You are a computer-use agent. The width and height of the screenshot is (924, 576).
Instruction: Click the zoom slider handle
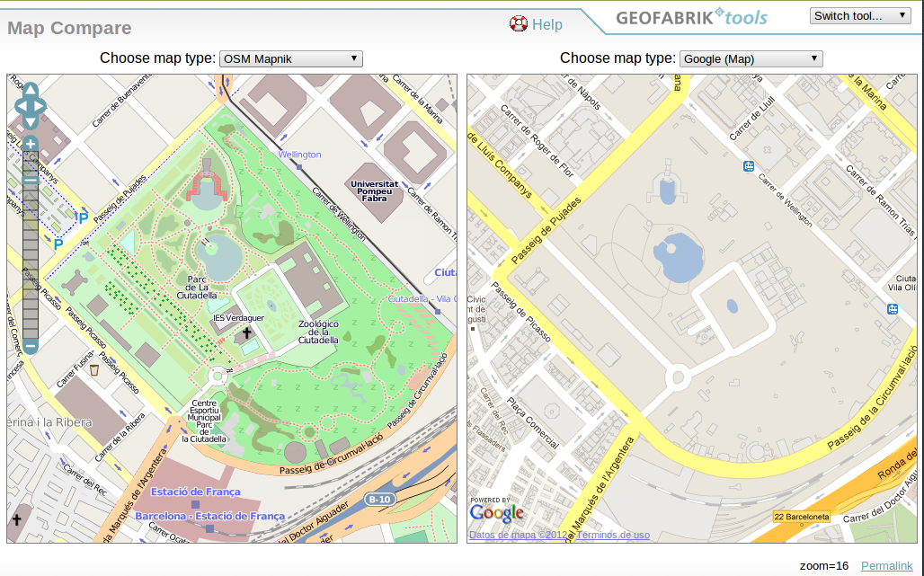[x=30, y=179]
